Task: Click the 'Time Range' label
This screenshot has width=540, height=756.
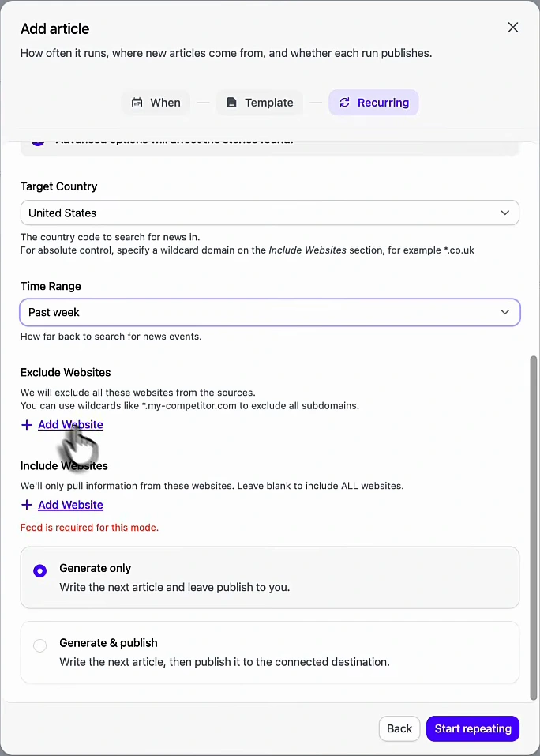Action: click(51, 287)
